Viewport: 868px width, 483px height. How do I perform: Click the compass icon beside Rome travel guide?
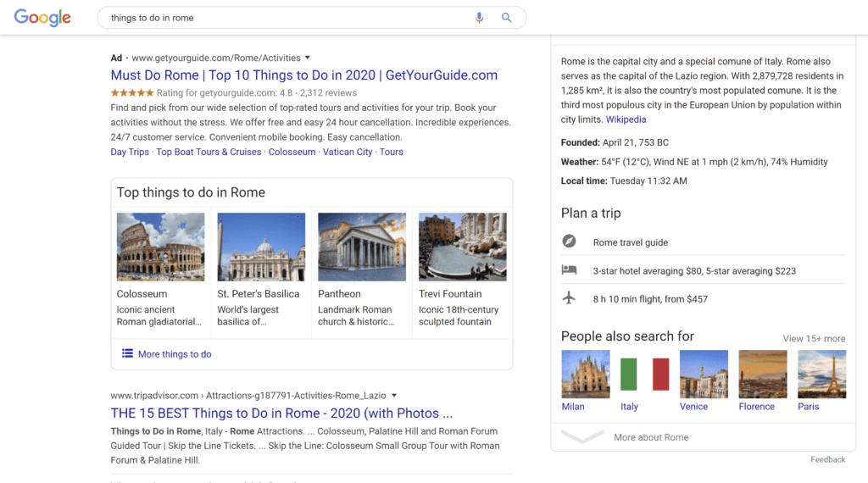(569, 241)
